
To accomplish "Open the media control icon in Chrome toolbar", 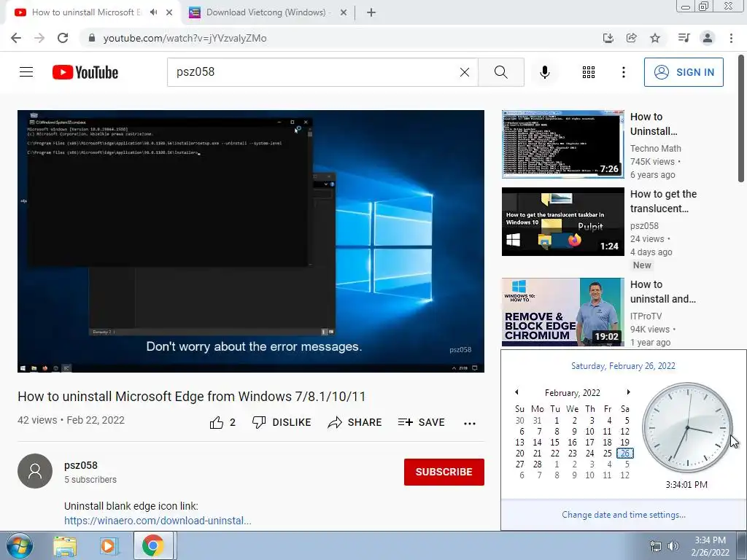I will click(684, 38).
